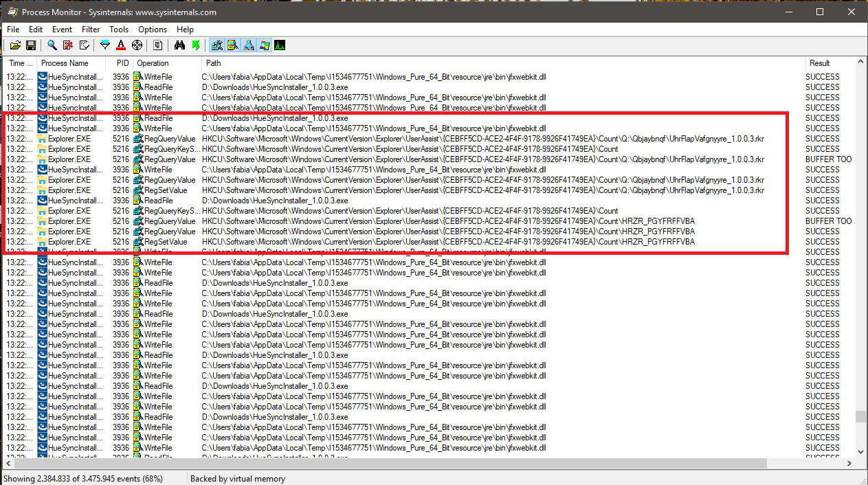Open the Filter menu

point(91,30)
